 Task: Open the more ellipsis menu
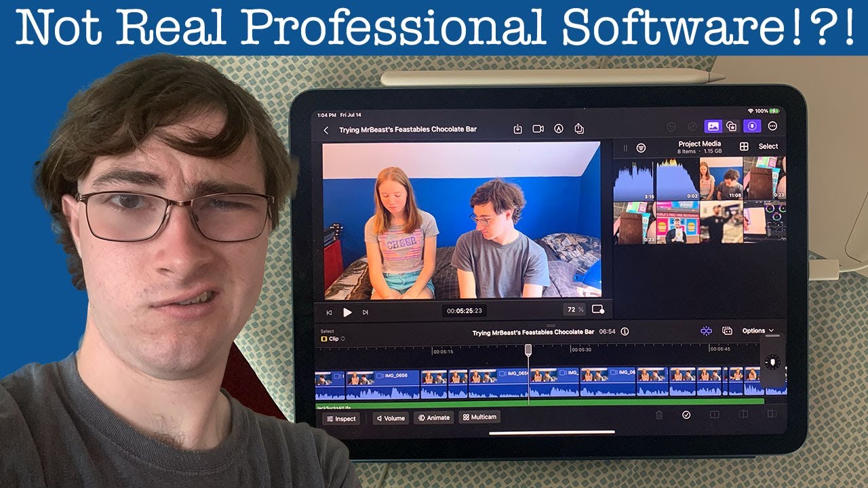[772, 126]
